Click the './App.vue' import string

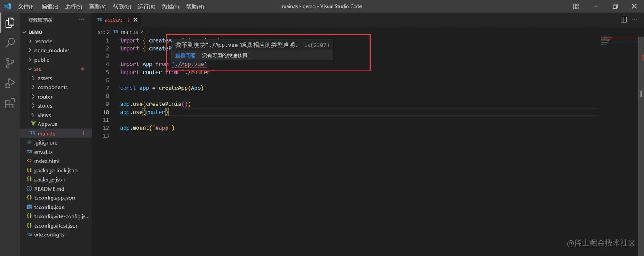[189, 64]
